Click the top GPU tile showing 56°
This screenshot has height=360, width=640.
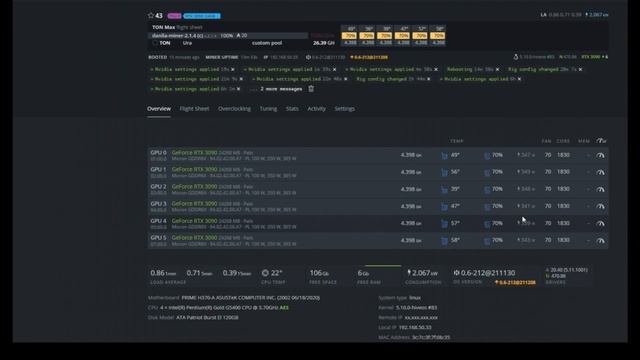367,36
